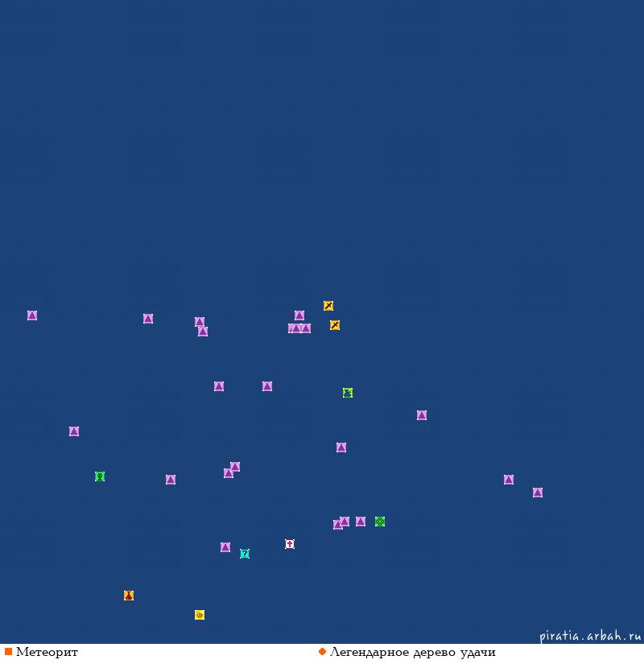Click the orange square Метеорит legend swatch
This screenshot has width=644, height=668.
click(x=8, y=652)
